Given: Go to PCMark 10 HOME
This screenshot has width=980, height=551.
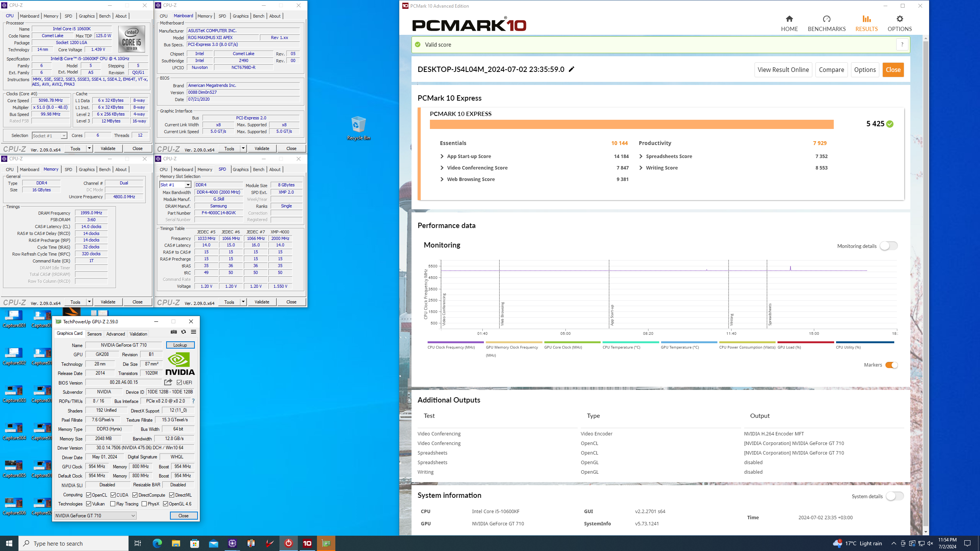Looking at the screenshot, I should pos(789,23).
